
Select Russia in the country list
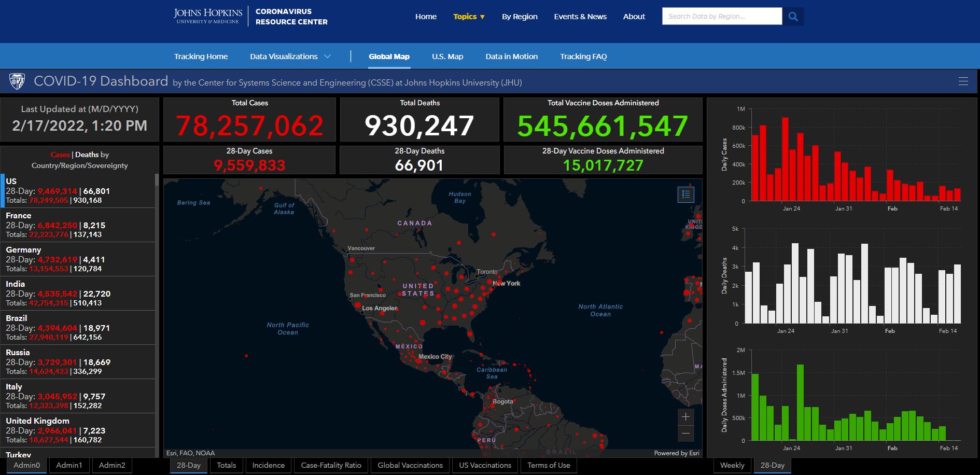coord(78,362)
